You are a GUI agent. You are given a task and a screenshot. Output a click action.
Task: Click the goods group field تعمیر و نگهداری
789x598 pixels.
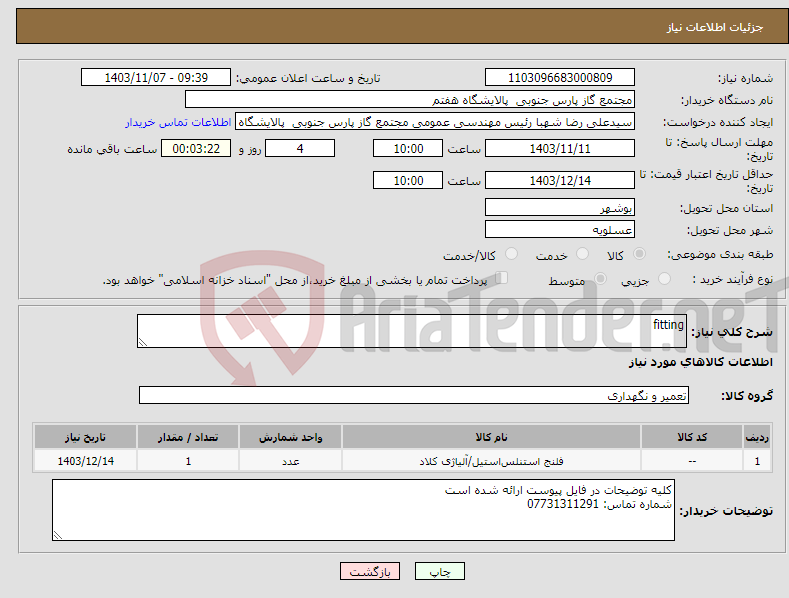tap(414, 395)
